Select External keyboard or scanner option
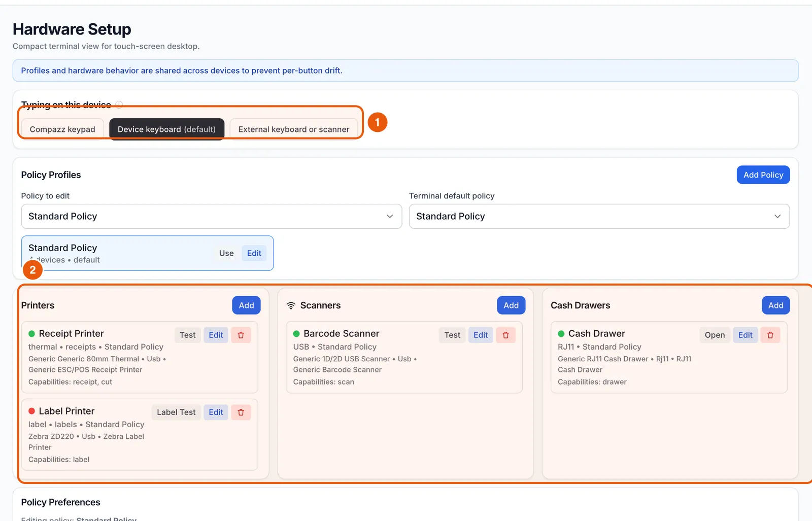Image resolution: width=812 pixels, height=521 pixels. pos(294,129)
